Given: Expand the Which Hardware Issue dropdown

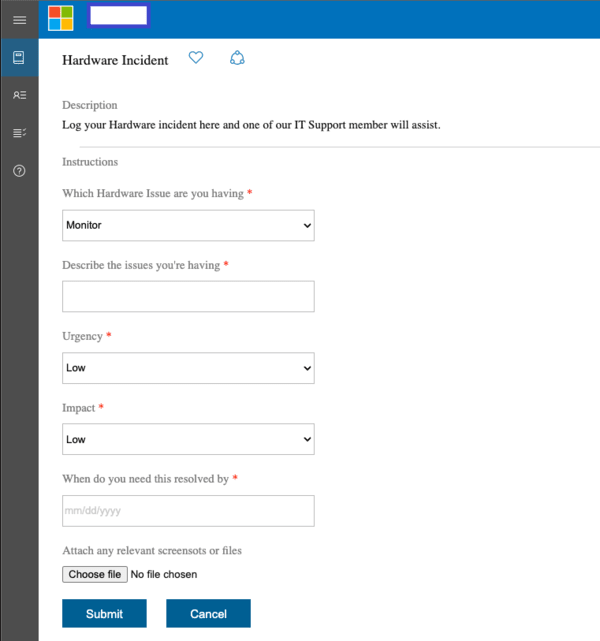Looking at the screenshot, I should 188,225.
